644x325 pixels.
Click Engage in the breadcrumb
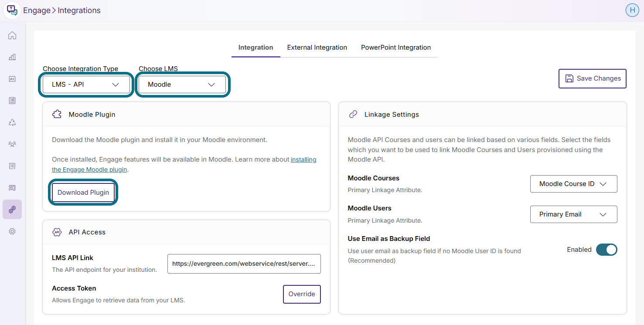(x=37, y=10)
